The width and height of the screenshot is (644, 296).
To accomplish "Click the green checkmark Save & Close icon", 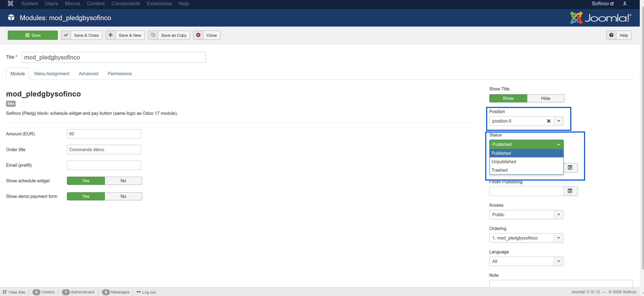I will (x=66, y=35).
